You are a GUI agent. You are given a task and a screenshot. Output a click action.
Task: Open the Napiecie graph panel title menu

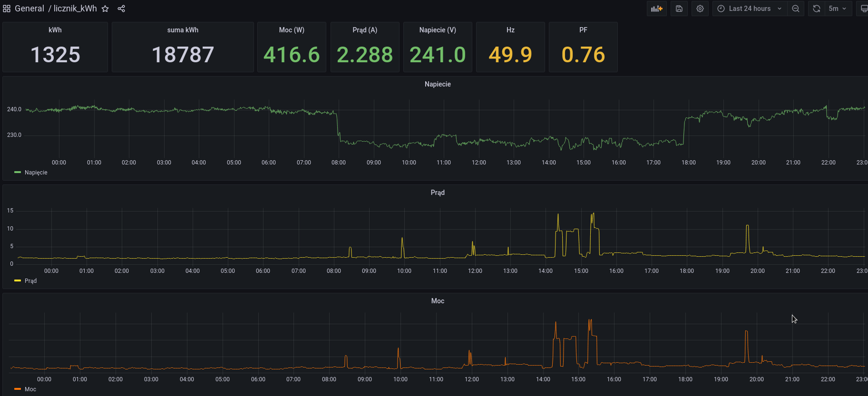(x=437, y=84)
